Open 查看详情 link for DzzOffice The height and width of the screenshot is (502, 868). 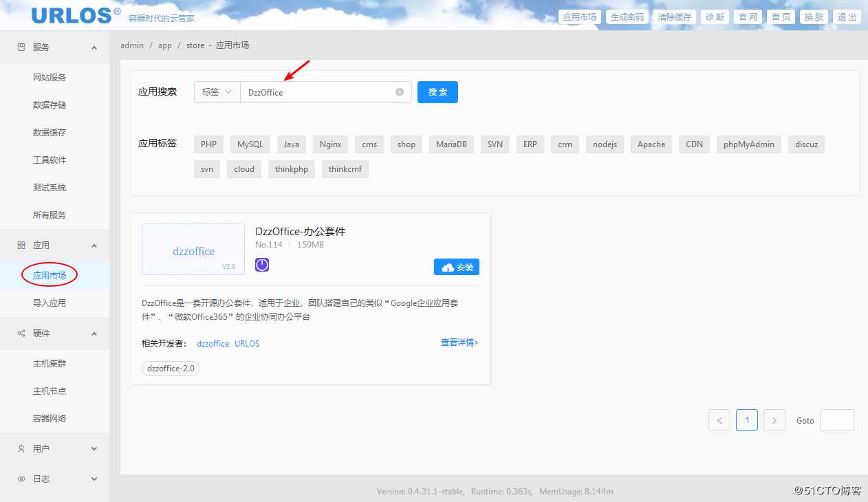tap(459, 342)
